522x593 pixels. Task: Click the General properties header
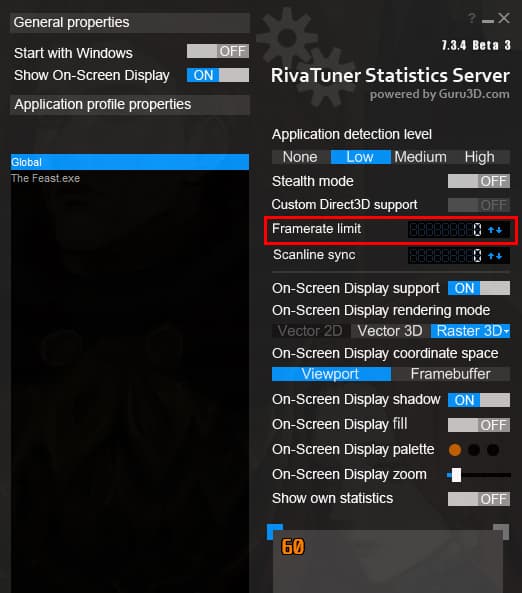[130, 23]
